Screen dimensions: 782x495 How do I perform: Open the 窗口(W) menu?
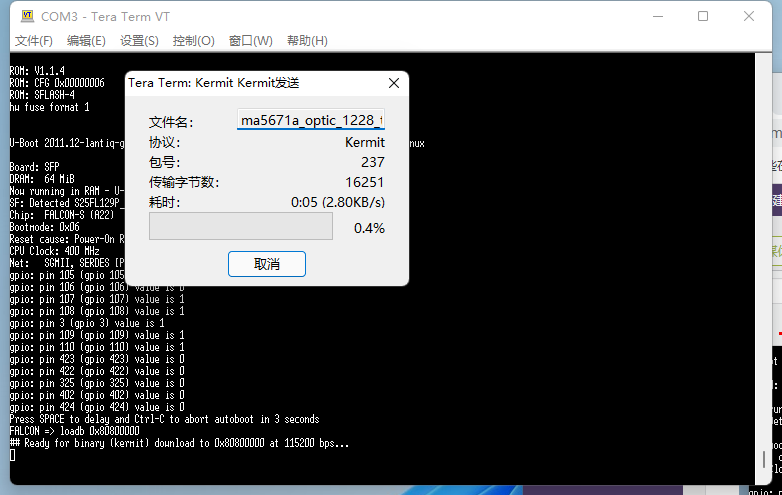tap(250, 41)
